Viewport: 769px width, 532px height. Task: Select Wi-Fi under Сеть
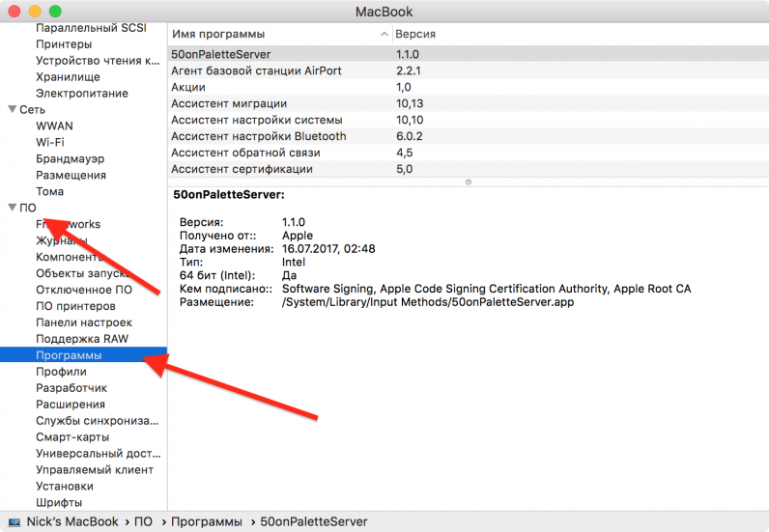pos(50,142)
